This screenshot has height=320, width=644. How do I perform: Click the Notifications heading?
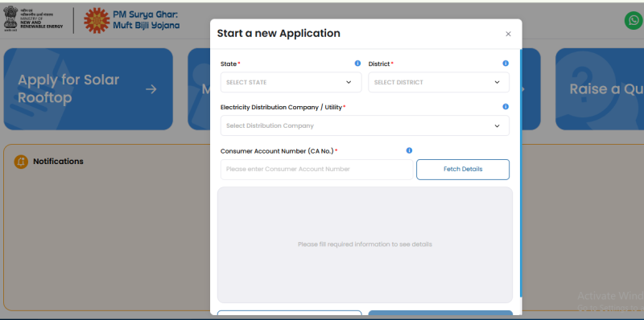tap(58, 162)
